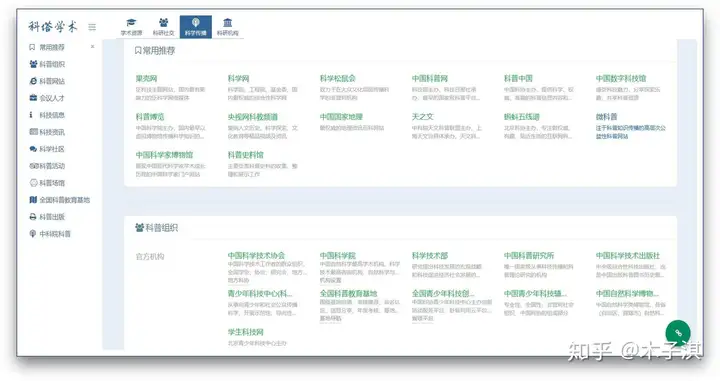This screenshot has height=381, width=720.
Task: Select the highlighted 科学传播 tab
Action: click(x=196, y=27)
